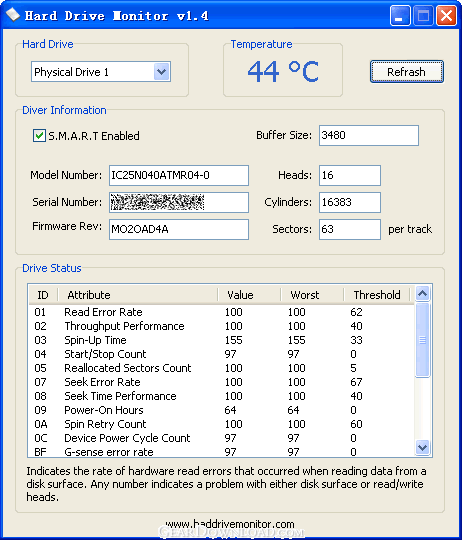Select the Read Error Rate row
Viewport: 462px width, 540px height.
point(221,312)
